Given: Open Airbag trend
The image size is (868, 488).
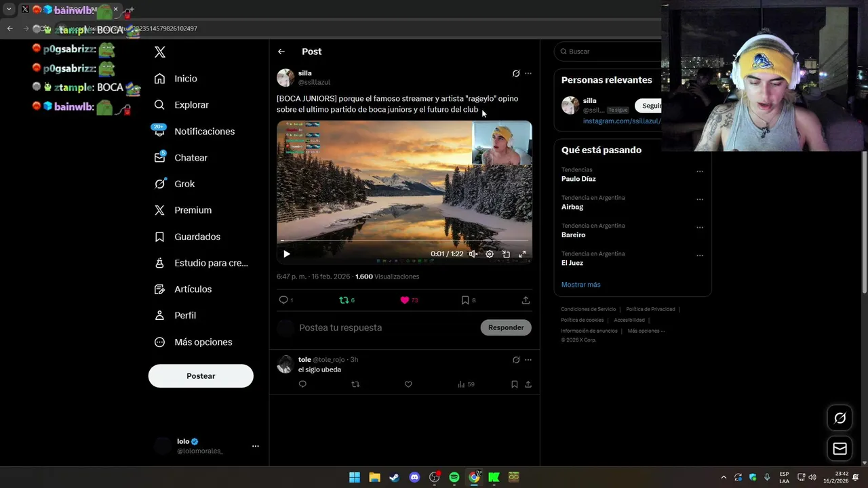Looking at the screenshot, I should coord(572,207).
